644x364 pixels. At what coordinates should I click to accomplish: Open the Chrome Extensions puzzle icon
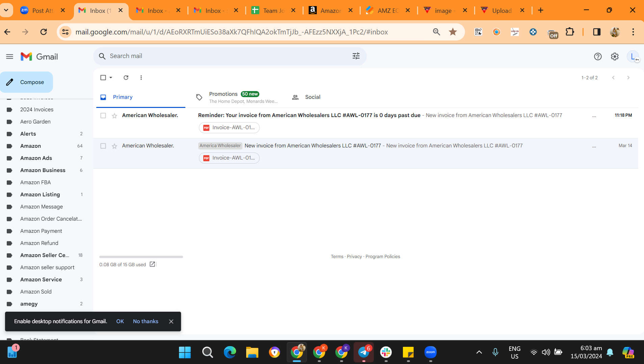click(x=570, y=32)
